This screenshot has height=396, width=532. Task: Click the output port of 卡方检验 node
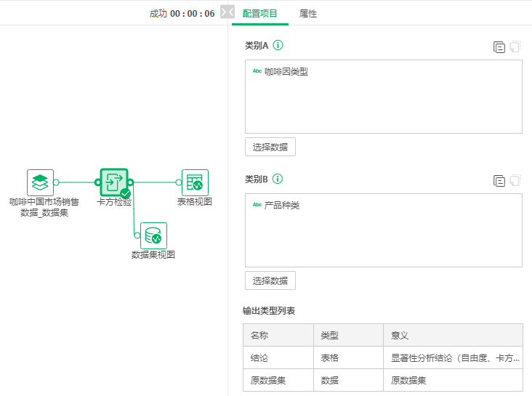click(x=131, y=182)
